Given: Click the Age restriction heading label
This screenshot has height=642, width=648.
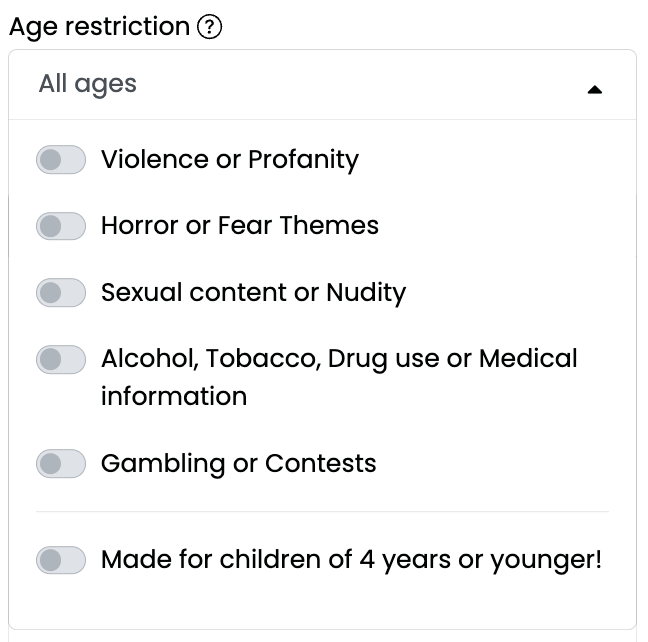Looking at the screenshot, I should 99,27.
